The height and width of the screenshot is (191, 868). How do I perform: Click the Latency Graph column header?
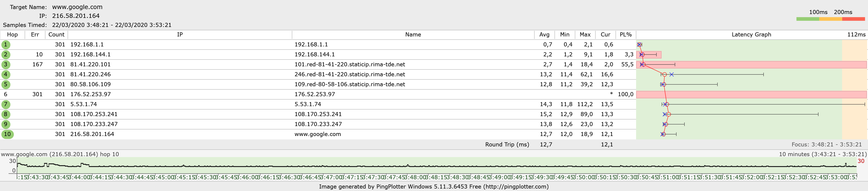click(751, 35)
